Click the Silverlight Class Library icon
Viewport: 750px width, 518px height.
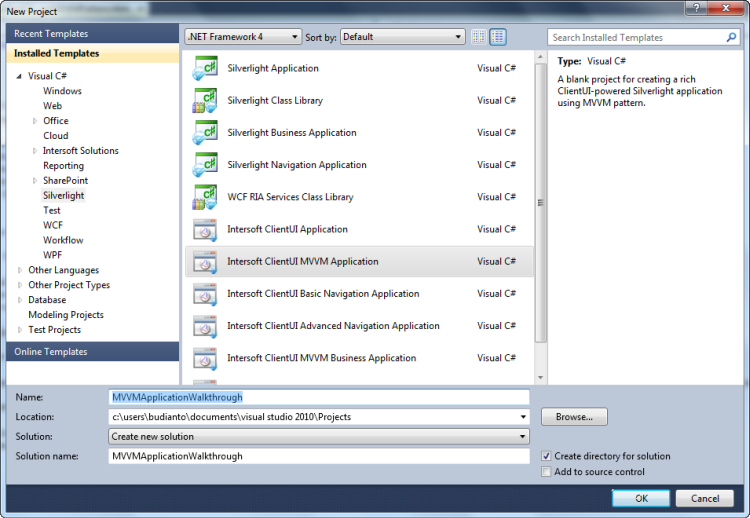(x=205, y=101)
